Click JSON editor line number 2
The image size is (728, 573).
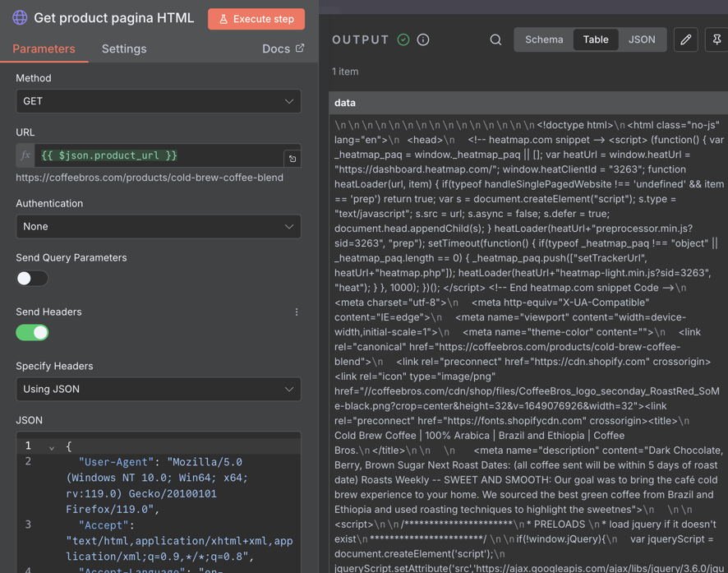pos(28,461)
